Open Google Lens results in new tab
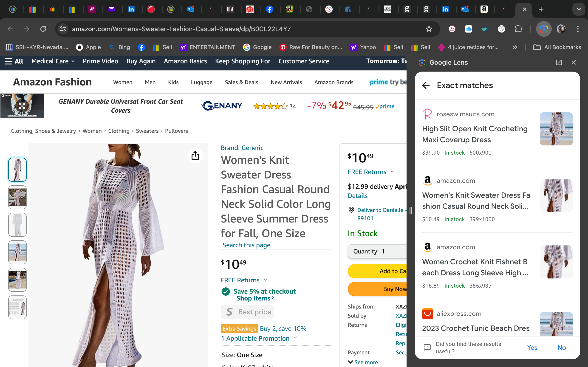Screen dimensions: 588x367 tap(559, 62)
